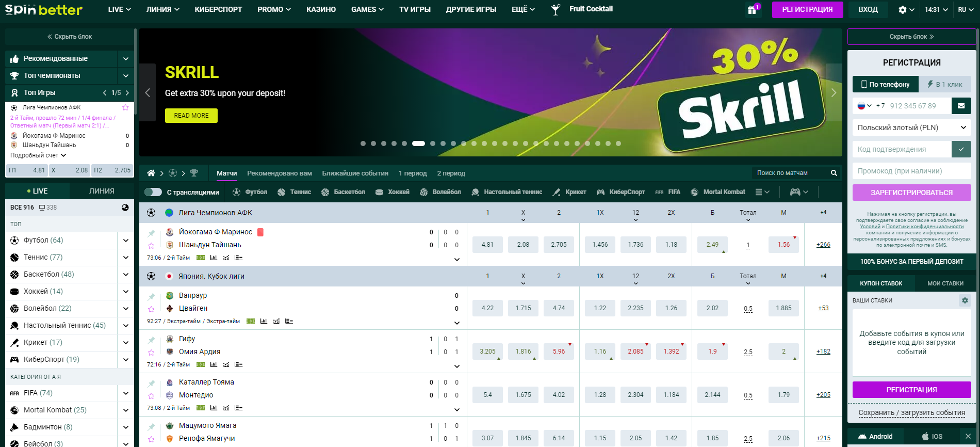Click the READ MORE banner button
Image resolution: width=980 pixels, height=447 pixels.
pyautogui.click(x=191, y=116)
